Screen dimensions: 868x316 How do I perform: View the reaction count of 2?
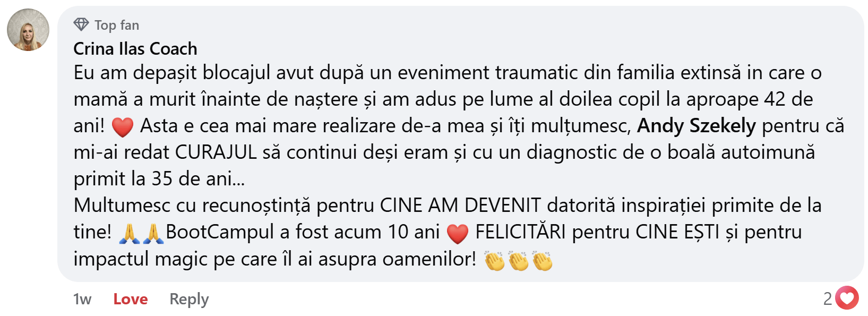828,298
